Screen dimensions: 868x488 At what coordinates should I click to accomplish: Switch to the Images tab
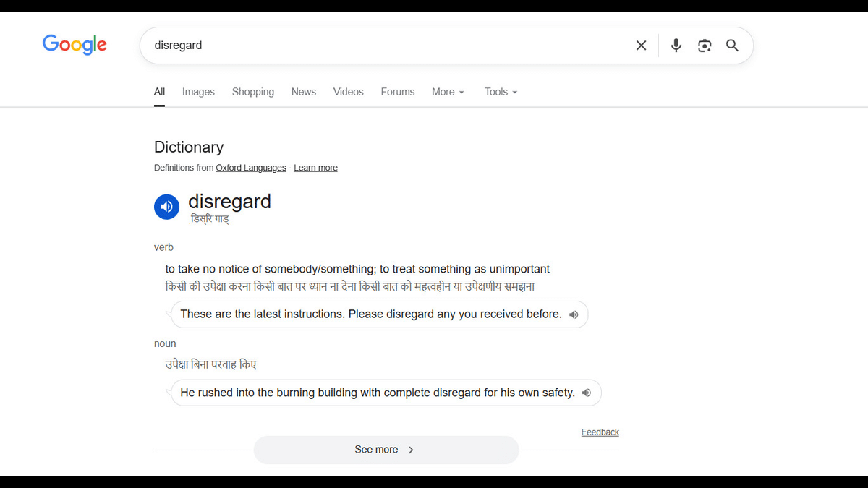pyautogui.click(x=198, y=92)
